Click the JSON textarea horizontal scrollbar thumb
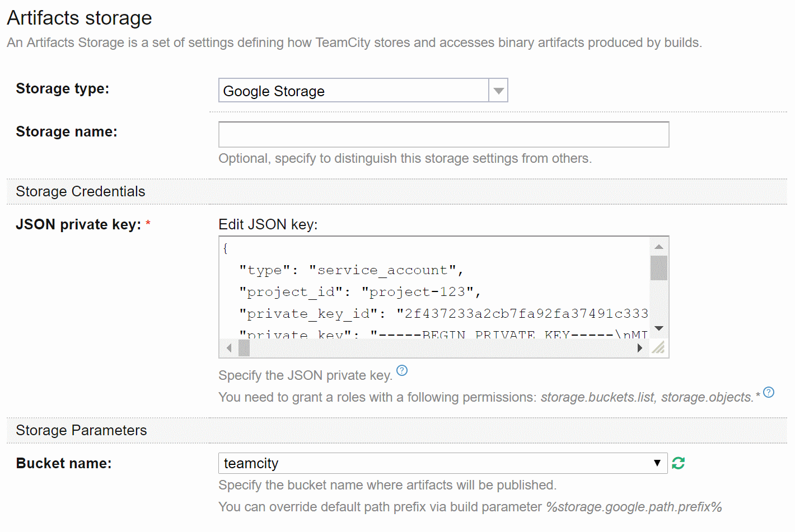The height and width of the screenshot is (532, 795). coord(244,348)
